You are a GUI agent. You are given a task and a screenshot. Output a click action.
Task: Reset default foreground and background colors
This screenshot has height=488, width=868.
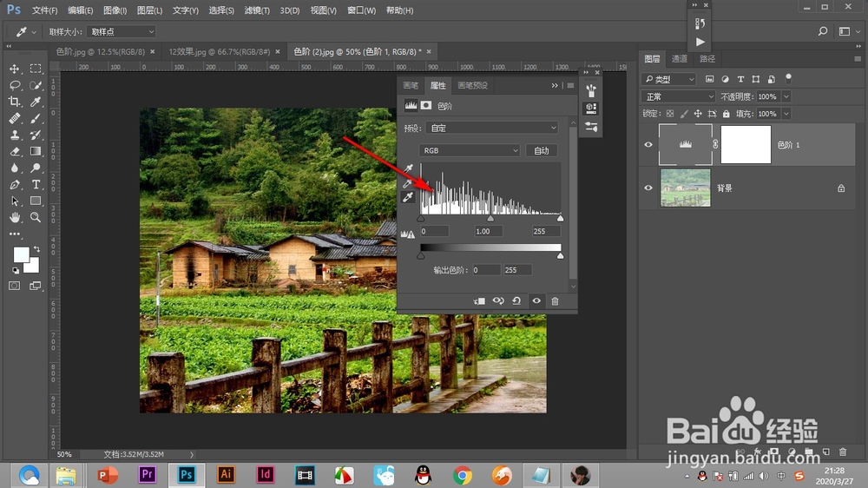(16, 270)
